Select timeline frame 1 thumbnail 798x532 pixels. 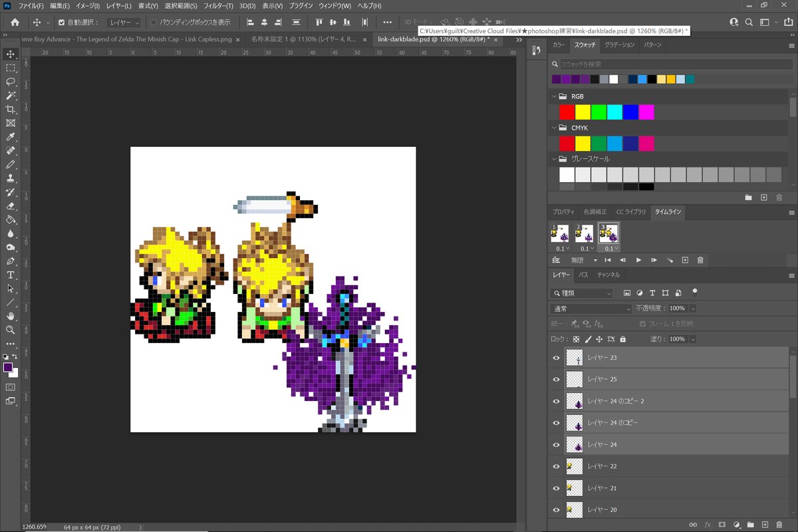click(560, 233)
